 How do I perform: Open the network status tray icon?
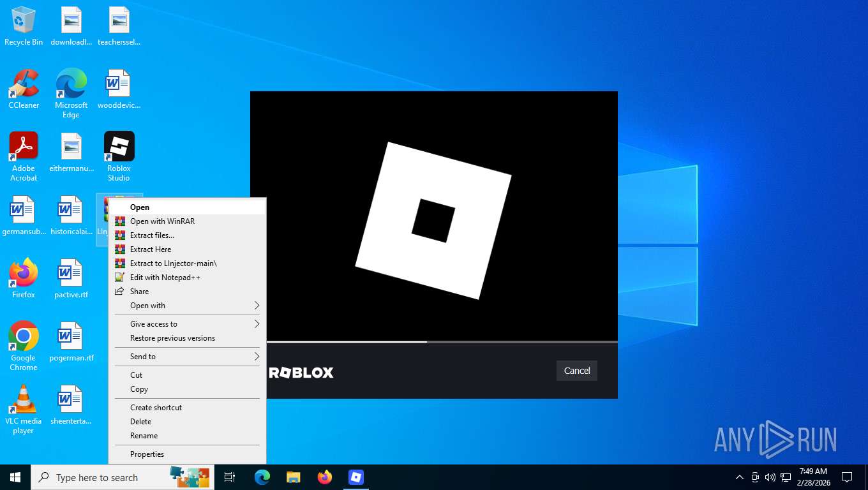[786, 477]
